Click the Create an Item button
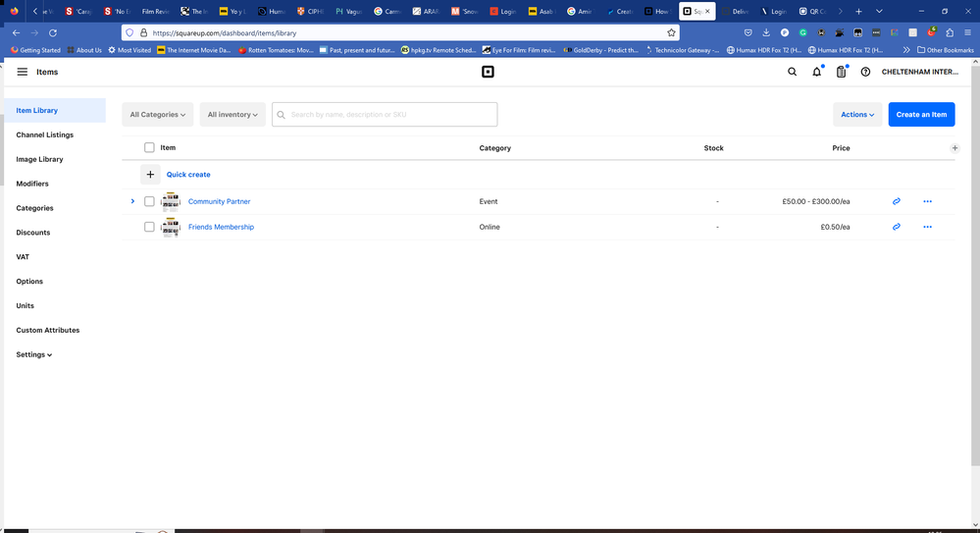Image resolution: width=980 pixels, height=533 pixels. 921,115
